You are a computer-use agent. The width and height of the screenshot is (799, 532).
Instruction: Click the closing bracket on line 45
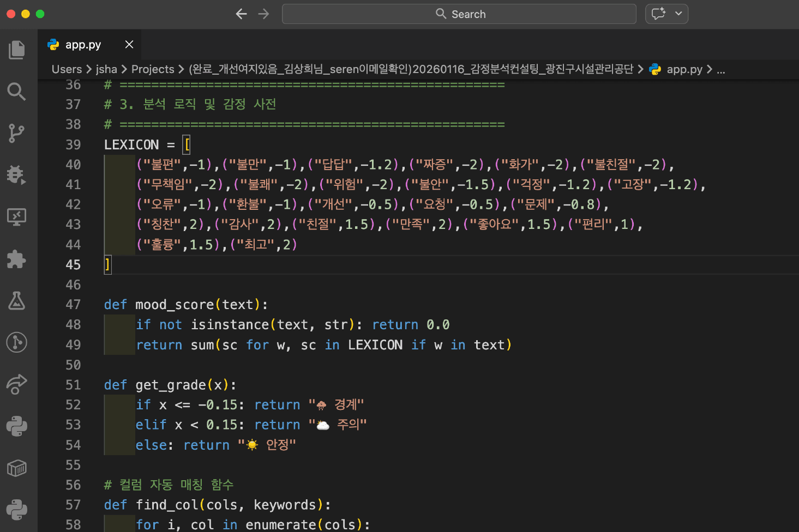click(x=107, y=265)
